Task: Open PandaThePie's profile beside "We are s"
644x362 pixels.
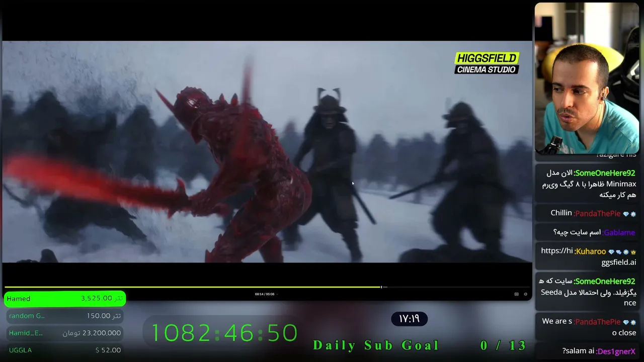Action: click(x=598, y=322)
